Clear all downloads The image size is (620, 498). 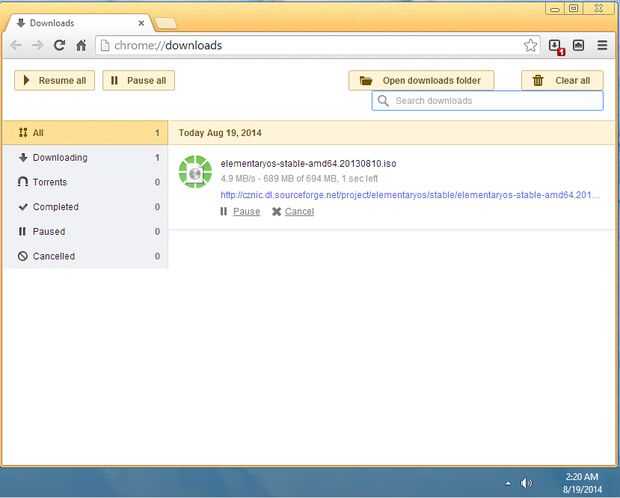tap(562, 80)
